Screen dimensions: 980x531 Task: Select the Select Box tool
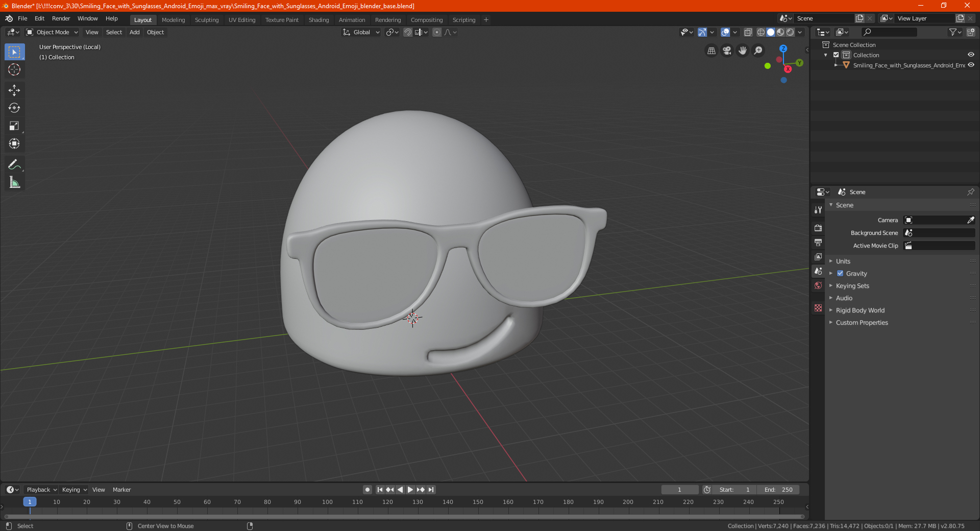[x=14, y=52]
